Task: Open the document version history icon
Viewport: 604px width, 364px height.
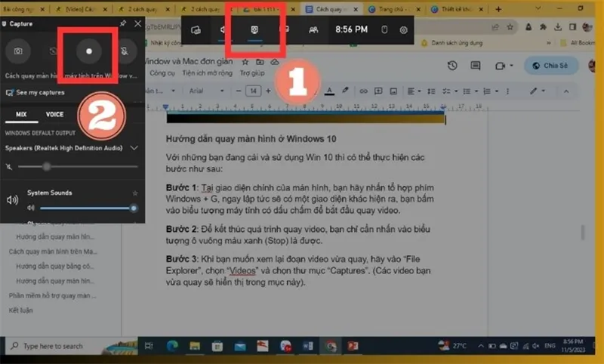Action: 452,66
